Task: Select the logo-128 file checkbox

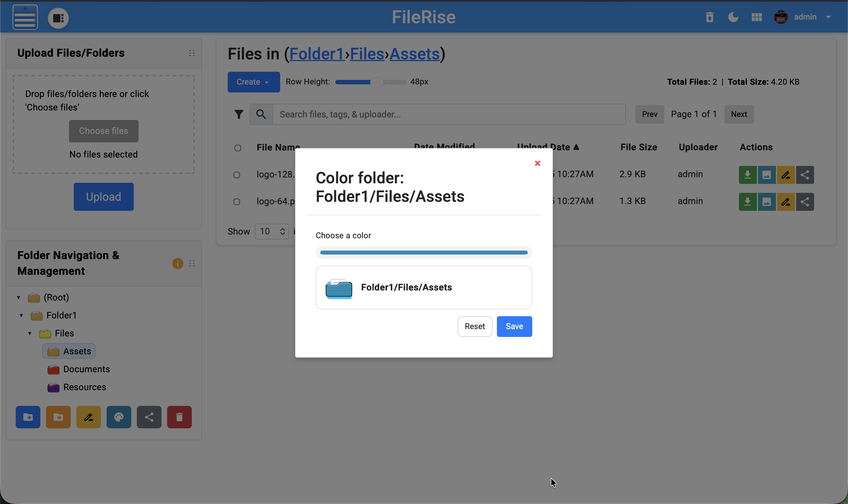Action: tap(236, 175)
